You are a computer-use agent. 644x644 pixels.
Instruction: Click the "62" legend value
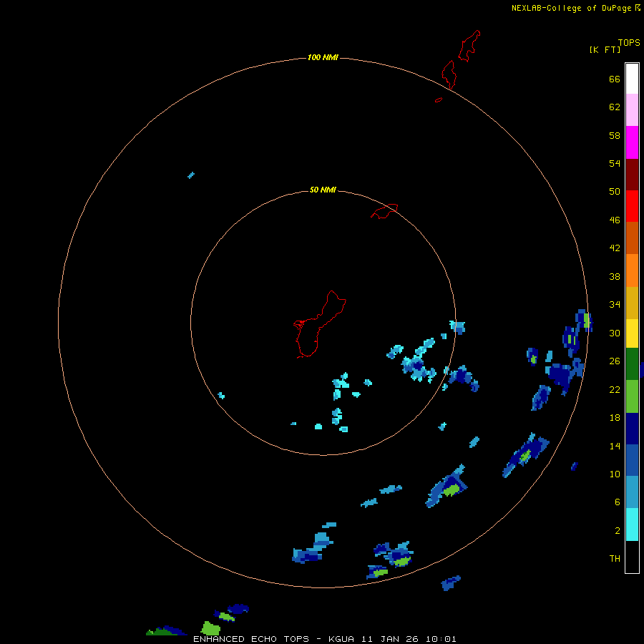click(x=615, y=107)
